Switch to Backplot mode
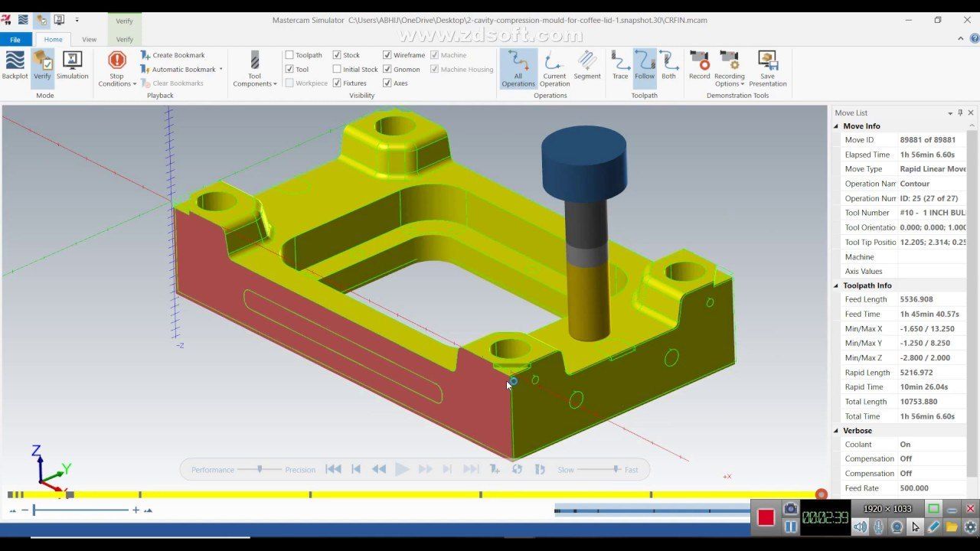Screen dimensions: 980x551 point(15,66)
